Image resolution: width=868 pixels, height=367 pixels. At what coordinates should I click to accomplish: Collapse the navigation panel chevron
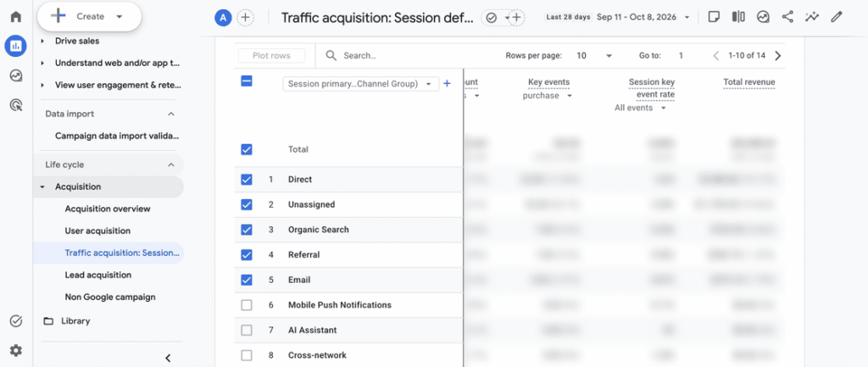pyautogui.click(x=169, y=359)
